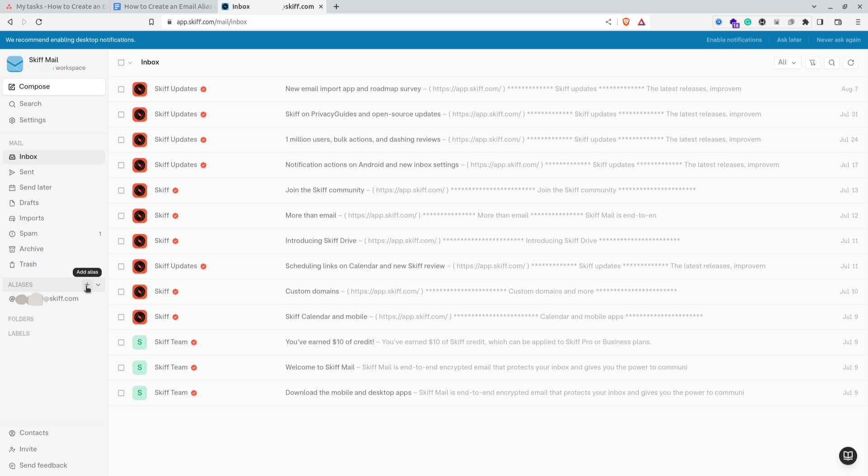Dismiss notifications with 'Never ask again'

pyautogui.click(x=838, y=40)
